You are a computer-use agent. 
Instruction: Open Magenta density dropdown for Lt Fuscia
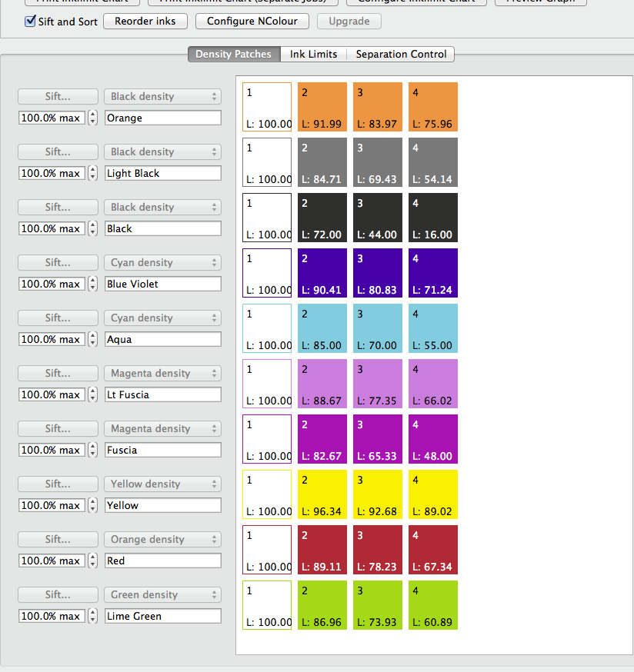[162, 373]
